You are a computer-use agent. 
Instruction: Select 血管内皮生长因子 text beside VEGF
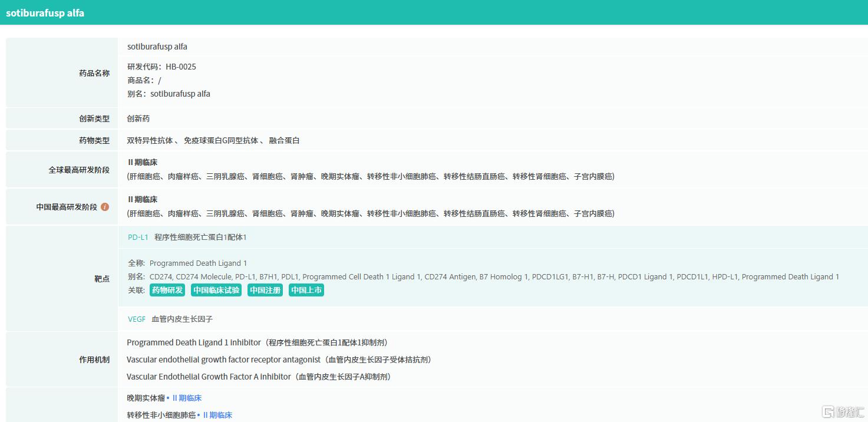coord(182,319)
